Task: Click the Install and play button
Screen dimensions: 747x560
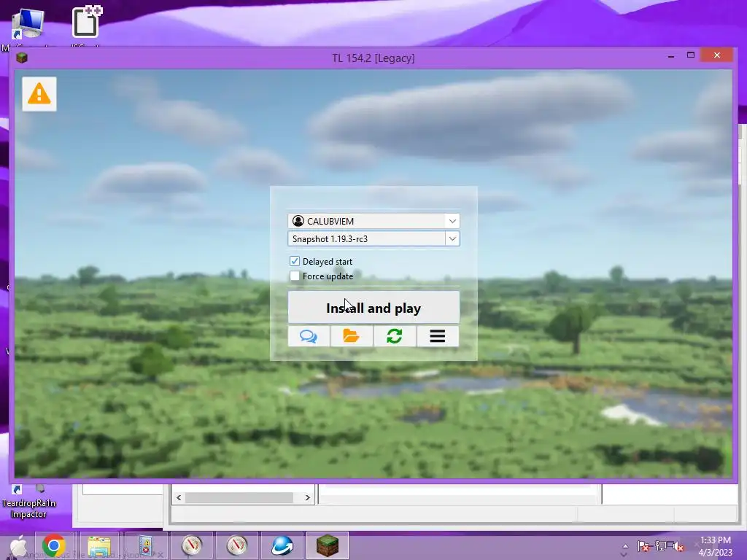Action: point(373,308)
